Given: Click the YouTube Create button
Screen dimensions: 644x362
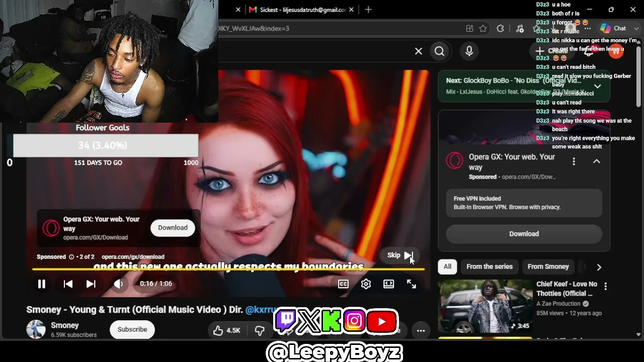Looking at the screenshot, I should (x=551, y=51).
